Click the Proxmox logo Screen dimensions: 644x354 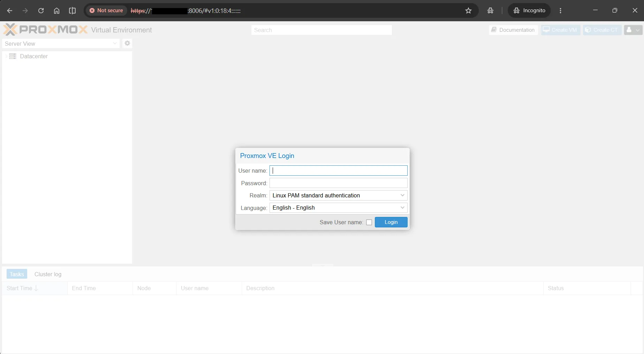[x=45, y=30]
